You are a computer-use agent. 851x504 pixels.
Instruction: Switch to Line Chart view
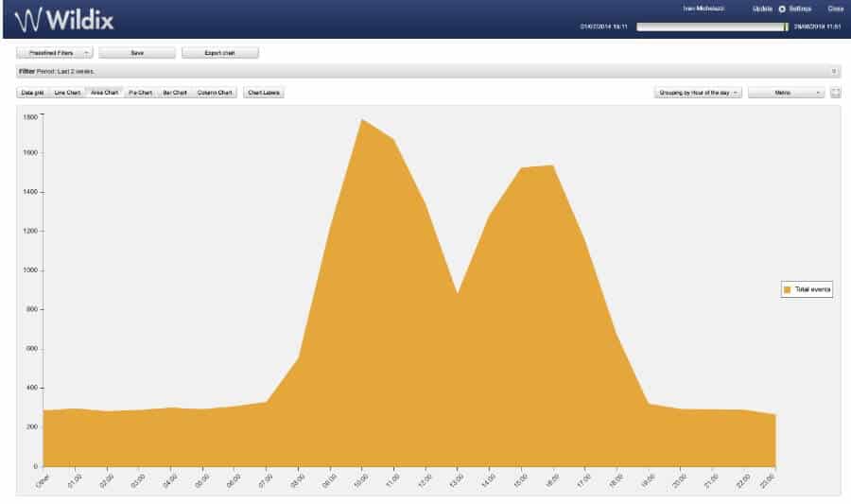(67, 93)
